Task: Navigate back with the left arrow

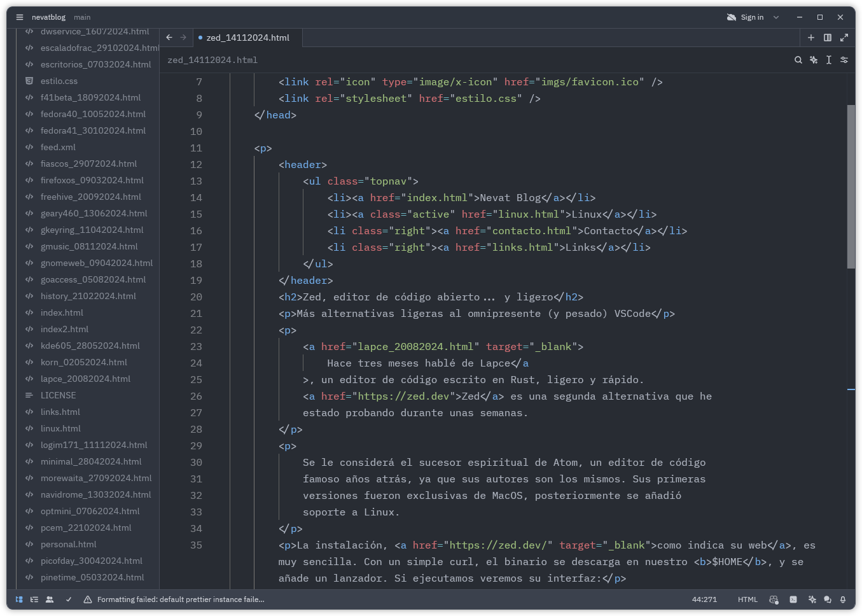Action: (x=169, y=38)
